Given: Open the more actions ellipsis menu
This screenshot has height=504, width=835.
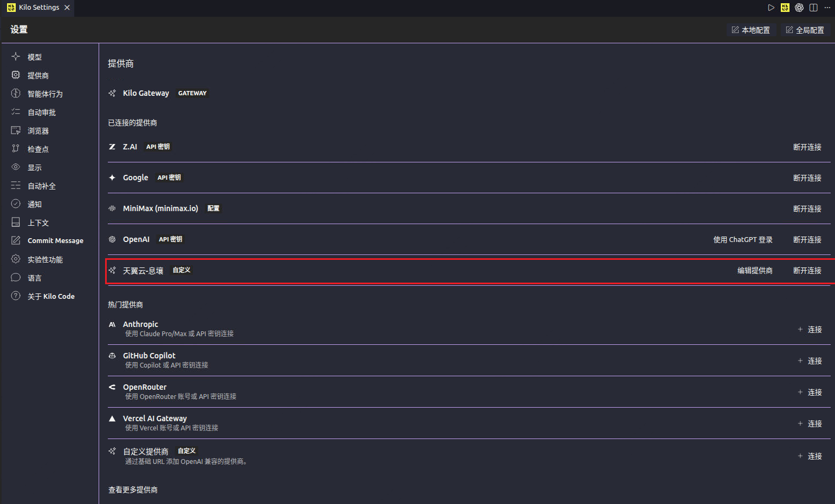Looking at the screenshot, I should [827, 8].
